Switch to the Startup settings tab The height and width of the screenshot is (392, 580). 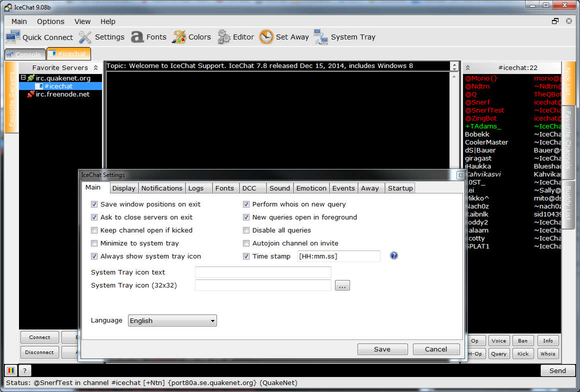point(400,188)
